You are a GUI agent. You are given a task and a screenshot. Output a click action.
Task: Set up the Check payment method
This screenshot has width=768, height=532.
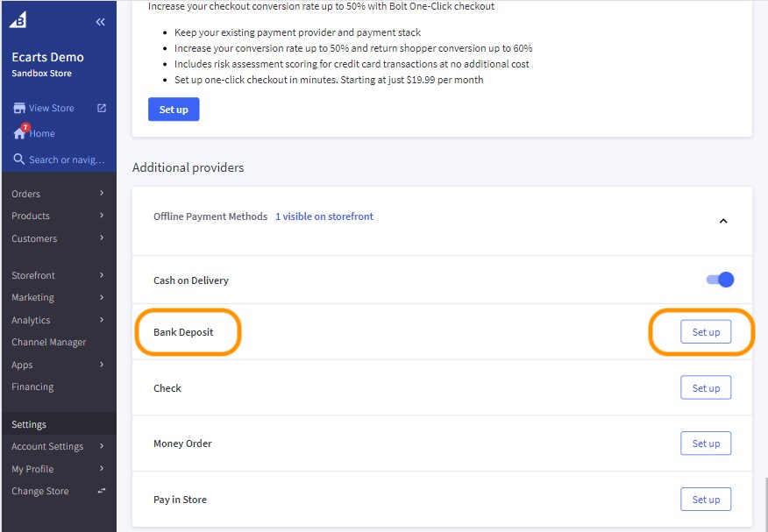705,387
